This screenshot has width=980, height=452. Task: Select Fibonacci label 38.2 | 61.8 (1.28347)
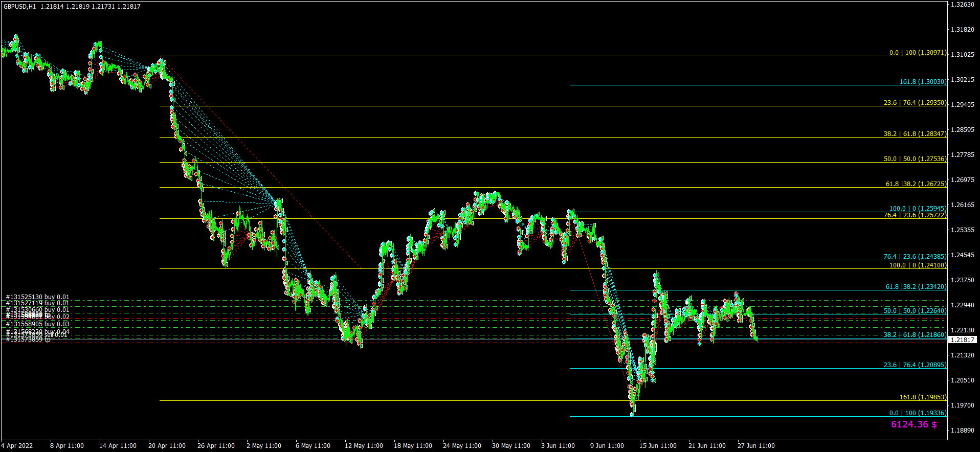915,134
